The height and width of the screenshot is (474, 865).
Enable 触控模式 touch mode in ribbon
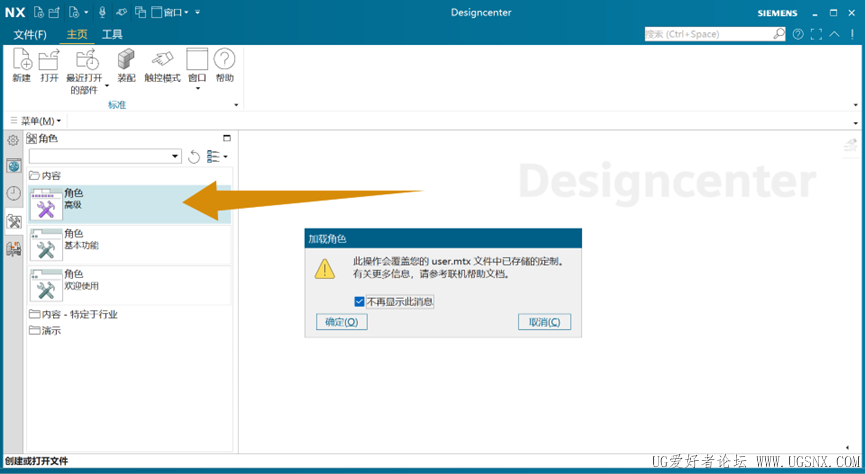pos(162,65)
